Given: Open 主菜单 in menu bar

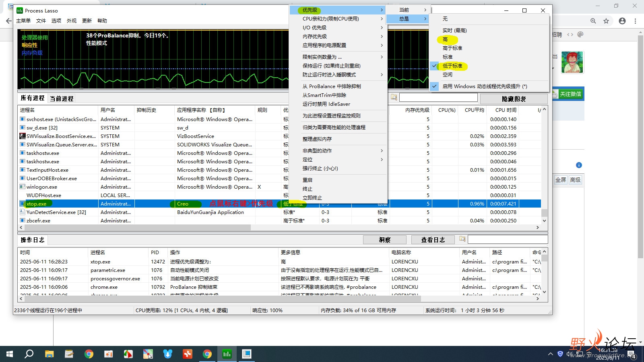Looking at the screenshot, I should pos(23,21).
